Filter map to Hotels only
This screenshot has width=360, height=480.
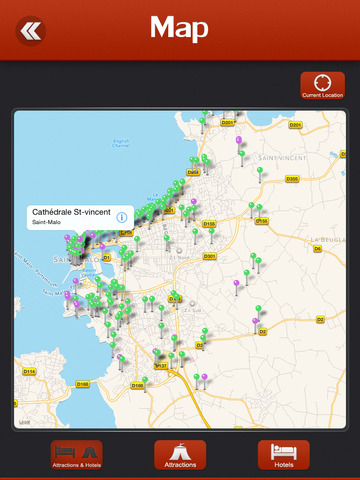pos(284,455)
